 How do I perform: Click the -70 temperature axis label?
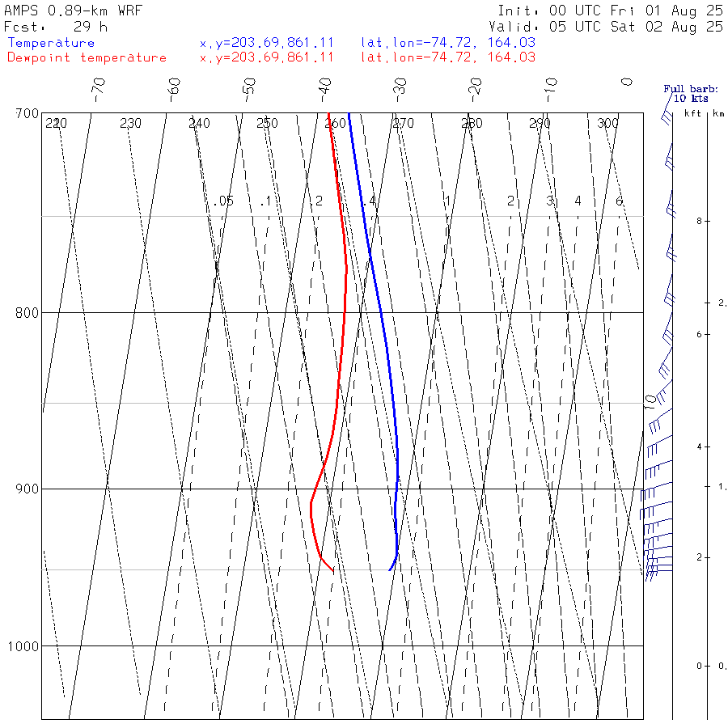point(99,90)
